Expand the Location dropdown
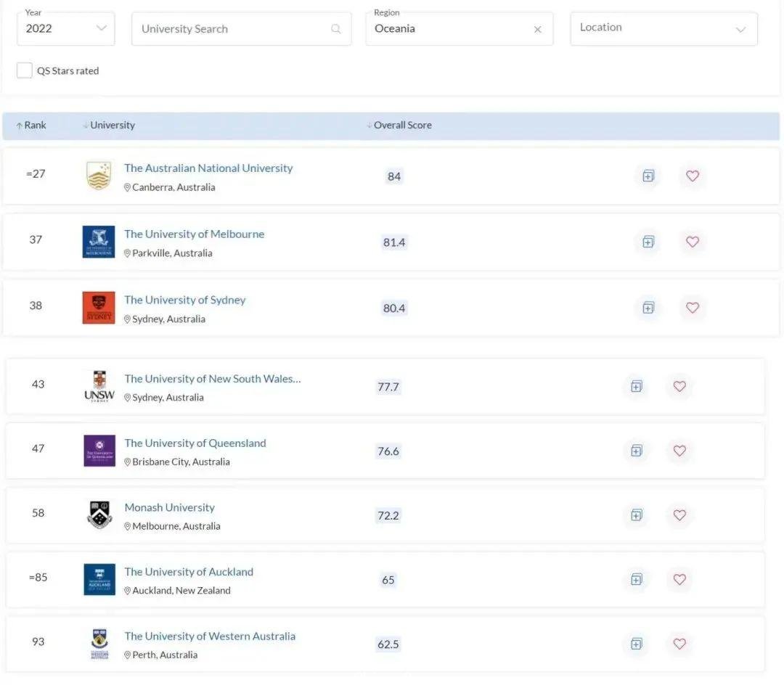 point(663,28)
